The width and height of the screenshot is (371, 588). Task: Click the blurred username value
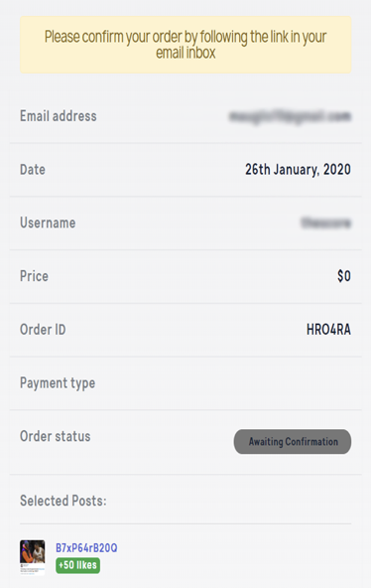(325, 223)
